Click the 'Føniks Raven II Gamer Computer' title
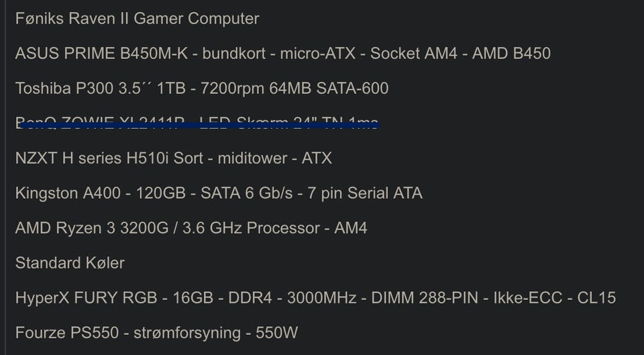 pyautogui.click(x=137, y=18)
